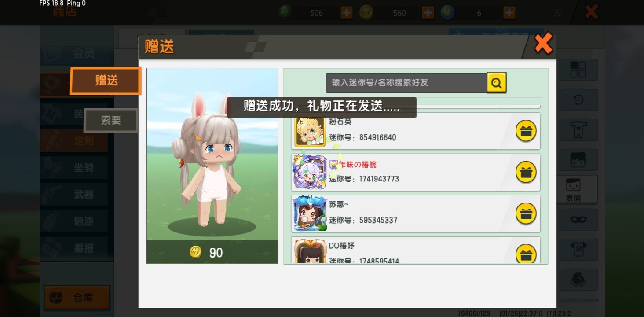Image resolution: width=644 pixels, height=317 pixels.
Task: Gift the item to DO椿妤
Action: (526, 254)
